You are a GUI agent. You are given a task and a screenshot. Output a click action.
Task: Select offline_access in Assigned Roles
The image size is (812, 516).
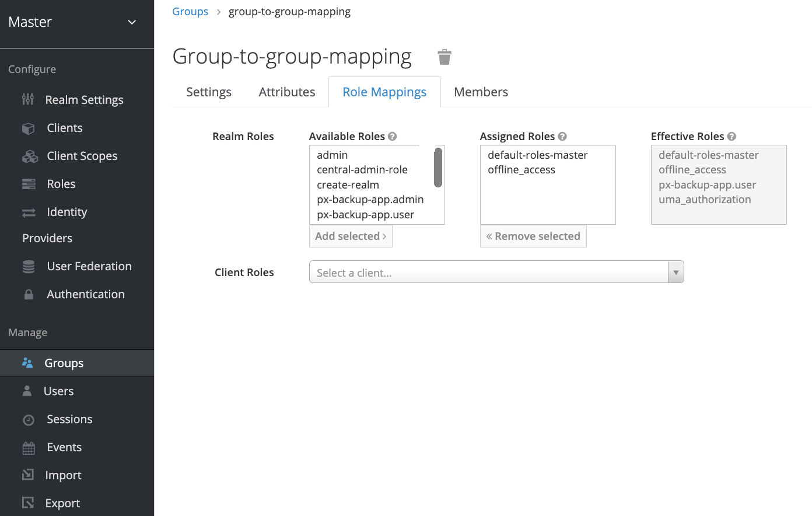click(521, 170)
